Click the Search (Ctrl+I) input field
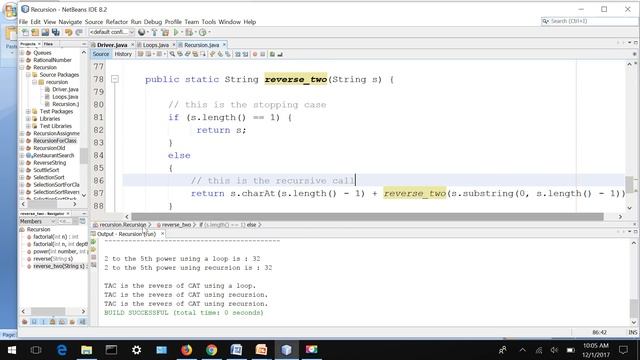The image size is (640, 360). tap(589, 21)
